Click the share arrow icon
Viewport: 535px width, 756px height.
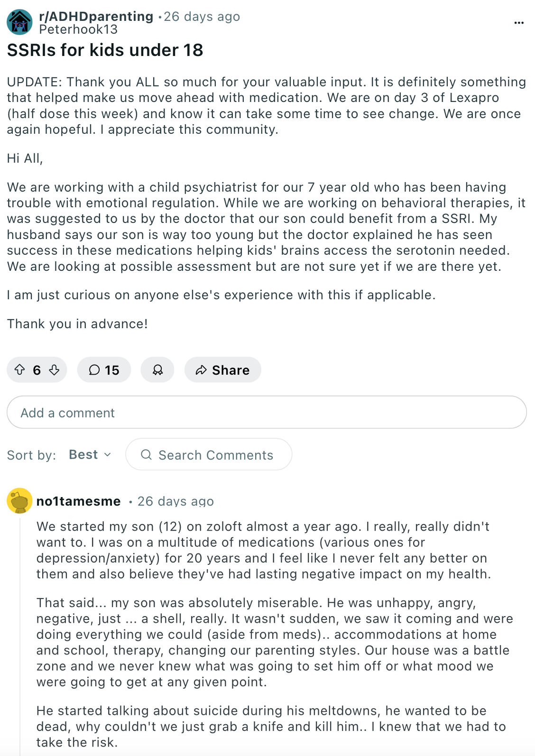point(201,370)
